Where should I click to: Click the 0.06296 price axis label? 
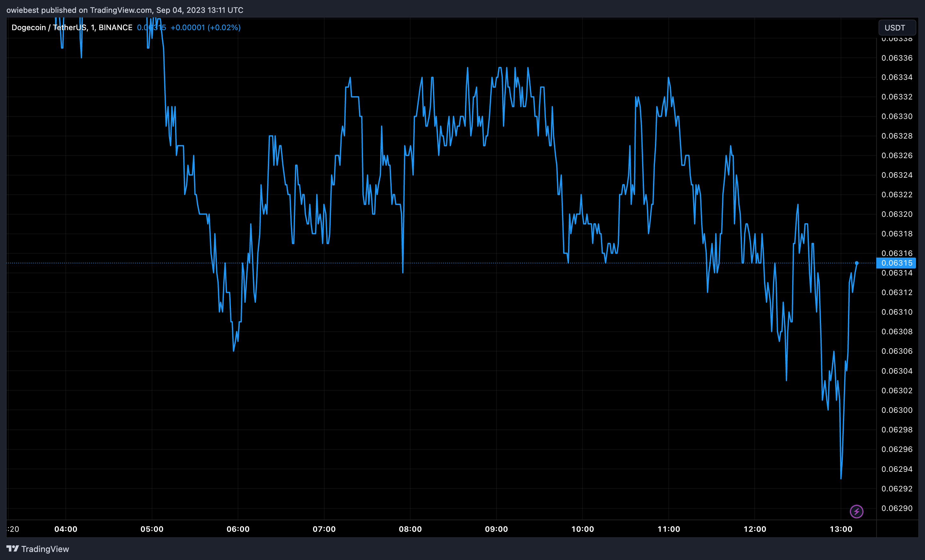pos(897,449)
